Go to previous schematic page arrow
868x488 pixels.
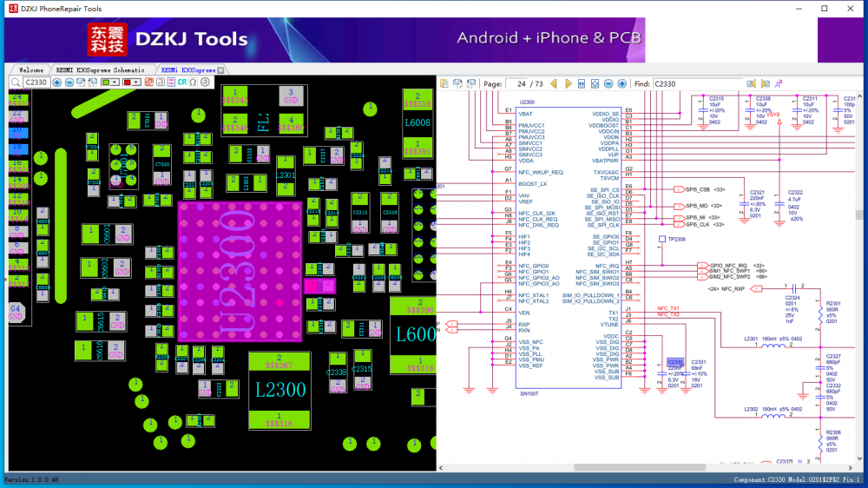[554, 83]
